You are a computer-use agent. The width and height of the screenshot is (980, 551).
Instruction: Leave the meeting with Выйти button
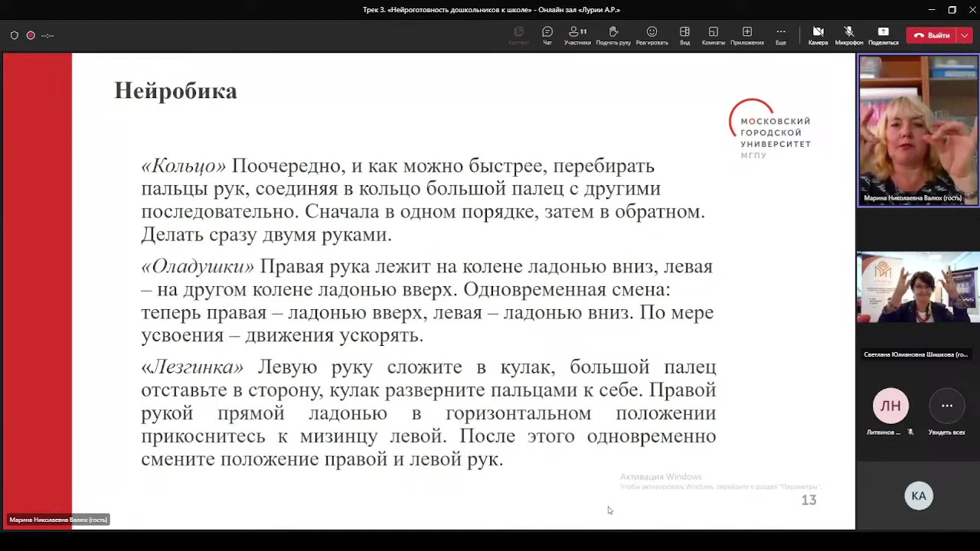click(x=931, y=35)
